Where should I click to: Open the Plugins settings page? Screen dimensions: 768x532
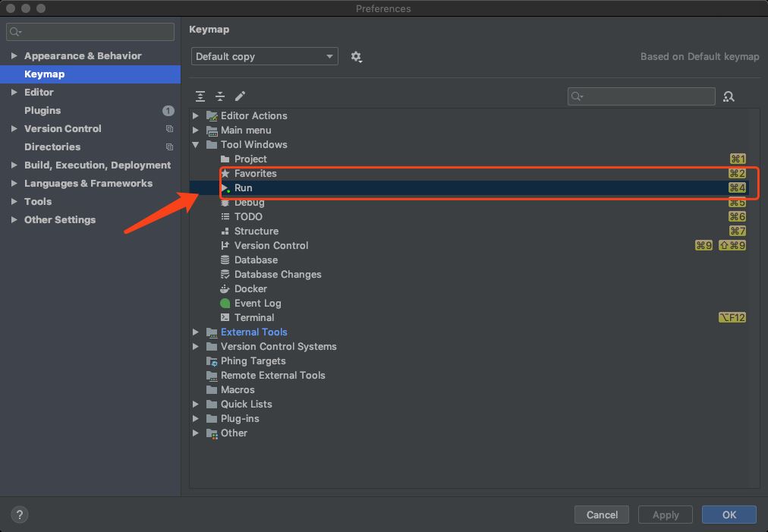pyautogui.click(x=42, y=110)
